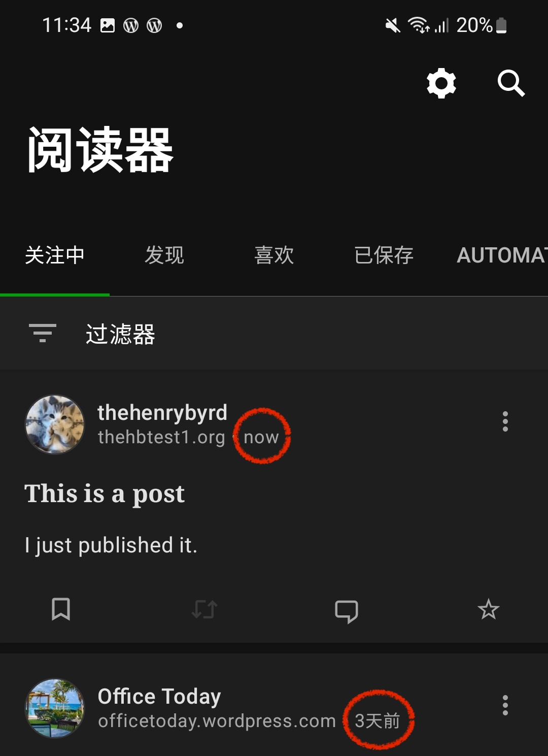Reblog the thehenrybyrd post
This screenshot has width=548, height=756.
[x=204, y=609]
